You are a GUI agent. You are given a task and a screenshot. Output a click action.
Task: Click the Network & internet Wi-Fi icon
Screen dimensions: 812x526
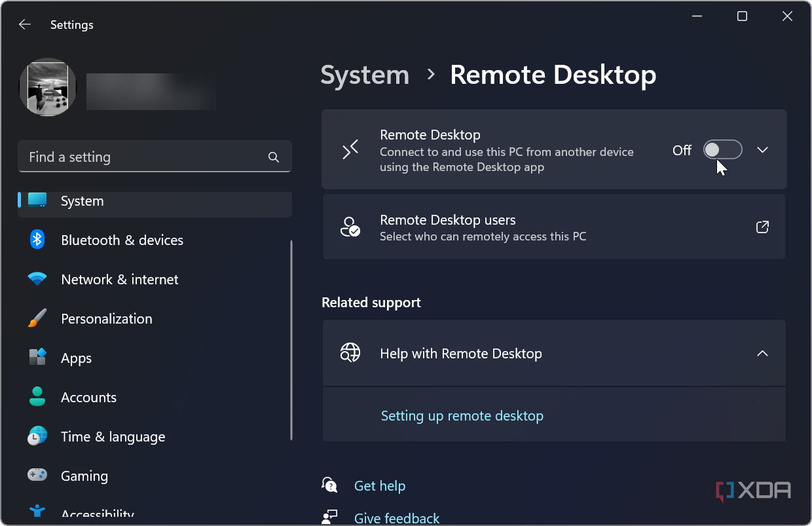pyautogui.click(x=37, y=279)
